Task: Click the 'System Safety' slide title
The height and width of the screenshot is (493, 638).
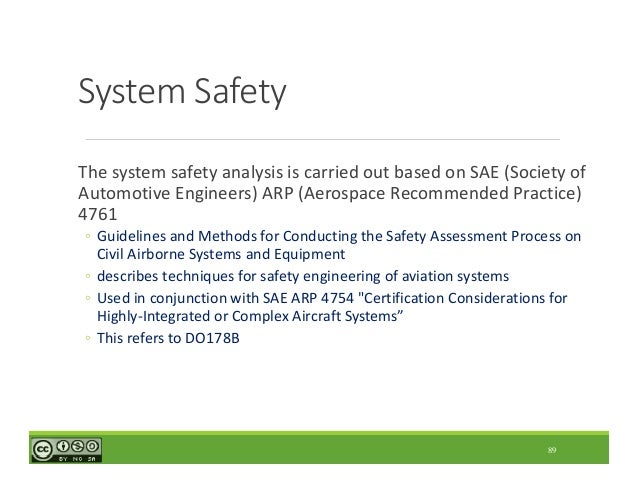Action: point(182,92)
